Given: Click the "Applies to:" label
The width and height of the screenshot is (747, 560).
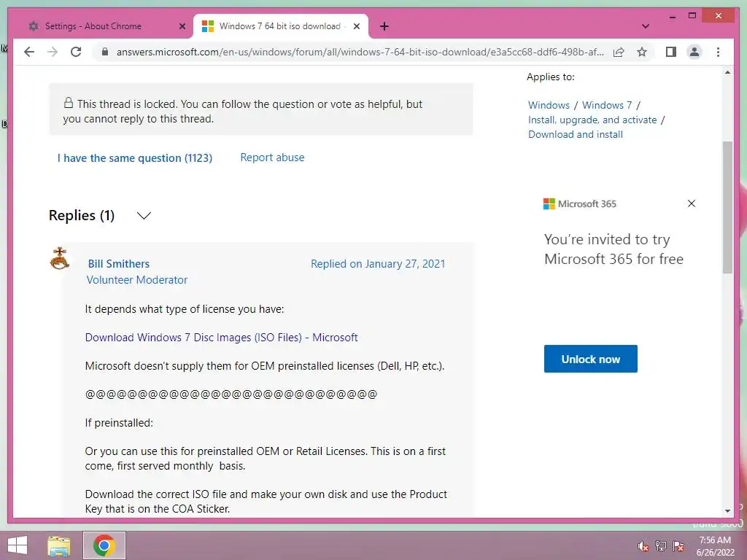Looking at the screenshot, I should [550, 77].
